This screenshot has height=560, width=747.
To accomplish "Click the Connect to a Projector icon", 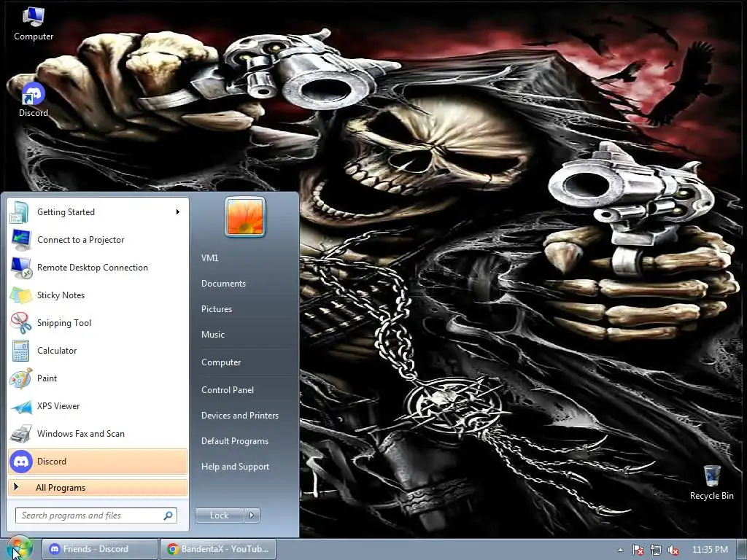I will 20,240.
